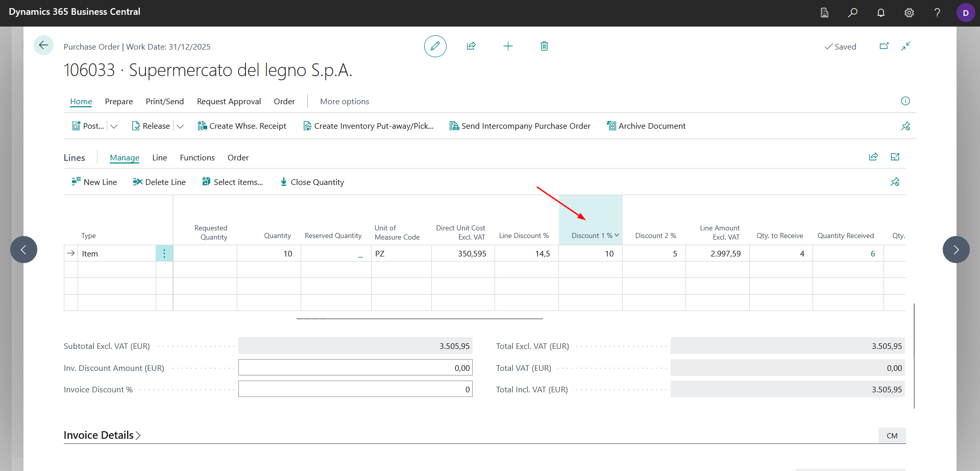Open the Request Approval menu

pos(229,102)
